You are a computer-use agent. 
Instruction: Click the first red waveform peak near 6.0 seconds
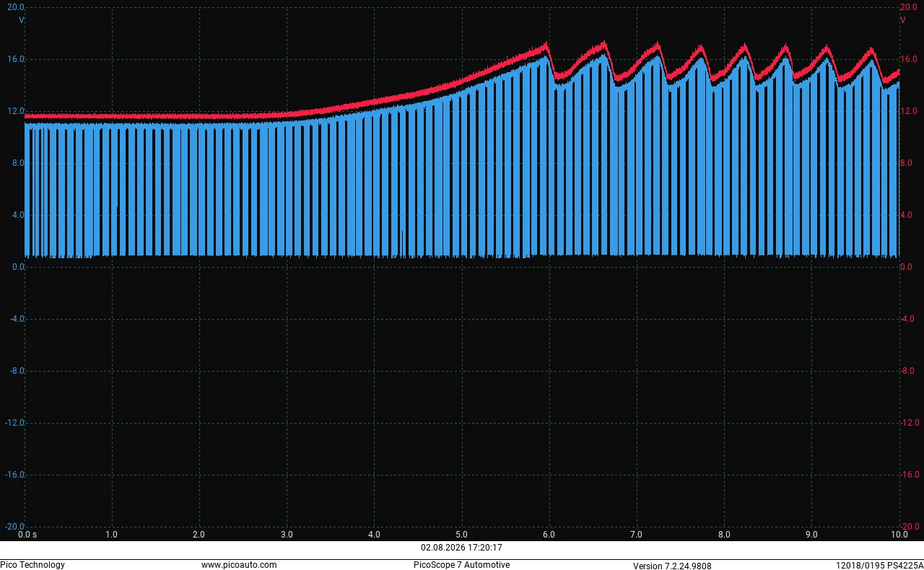click(x=546, y=45)
